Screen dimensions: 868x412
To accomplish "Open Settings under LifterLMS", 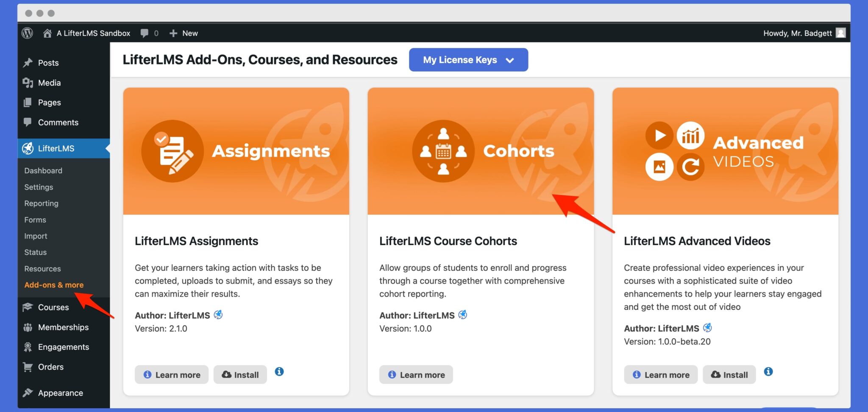I will click(x=38, y=187).
